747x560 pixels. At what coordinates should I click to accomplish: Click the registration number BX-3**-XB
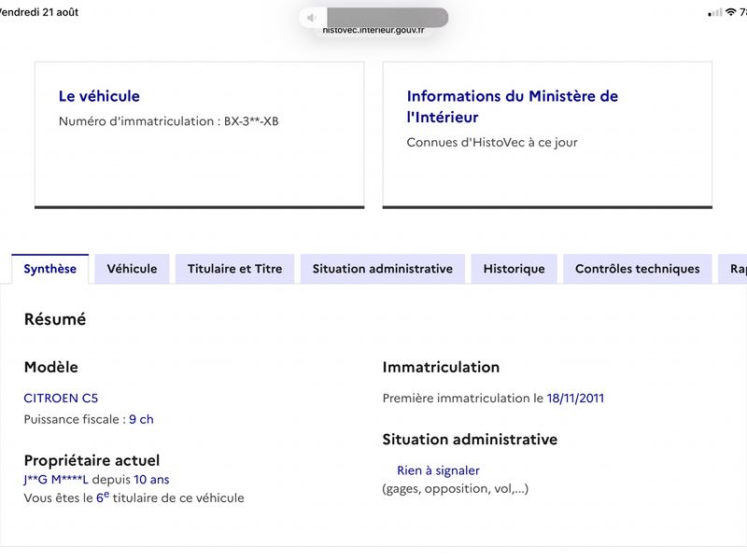tap(251, 121)
